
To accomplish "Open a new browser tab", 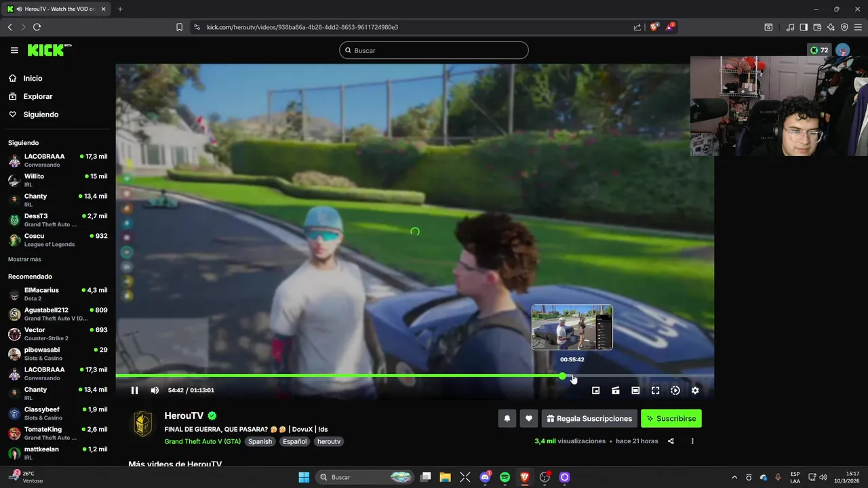I will coord(120,9).
